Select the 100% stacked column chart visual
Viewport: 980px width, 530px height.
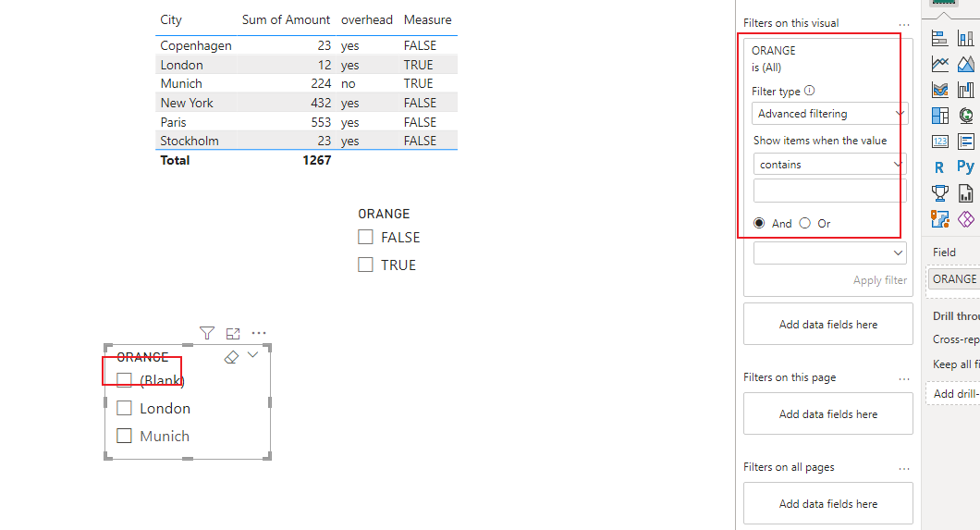[965, 38]
